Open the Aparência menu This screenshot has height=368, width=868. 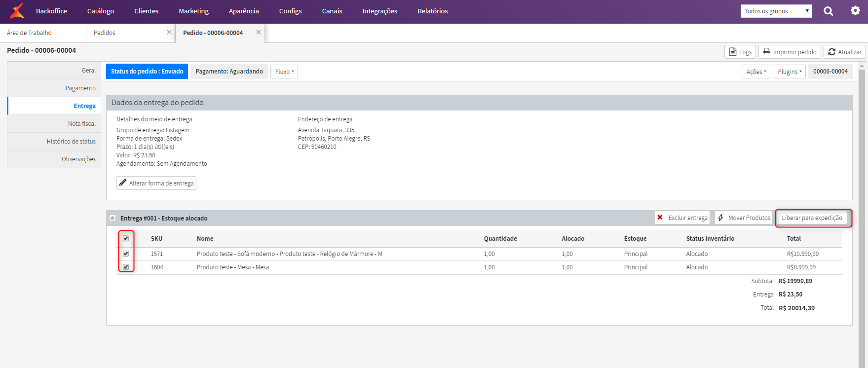pyautogui.click(x=244, y=11)
